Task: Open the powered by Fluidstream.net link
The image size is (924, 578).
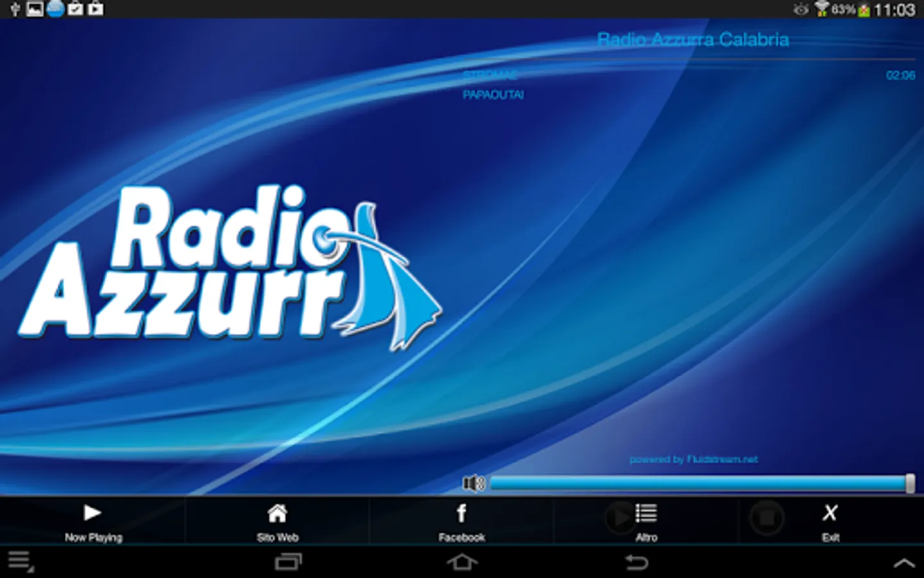Action: coord(693,459)
